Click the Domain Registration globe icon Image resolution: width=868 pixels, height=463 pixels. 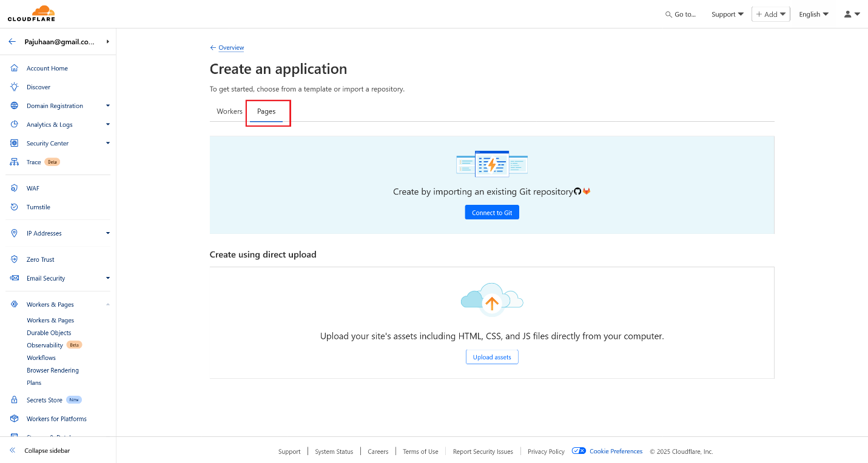tap(15, 106)
